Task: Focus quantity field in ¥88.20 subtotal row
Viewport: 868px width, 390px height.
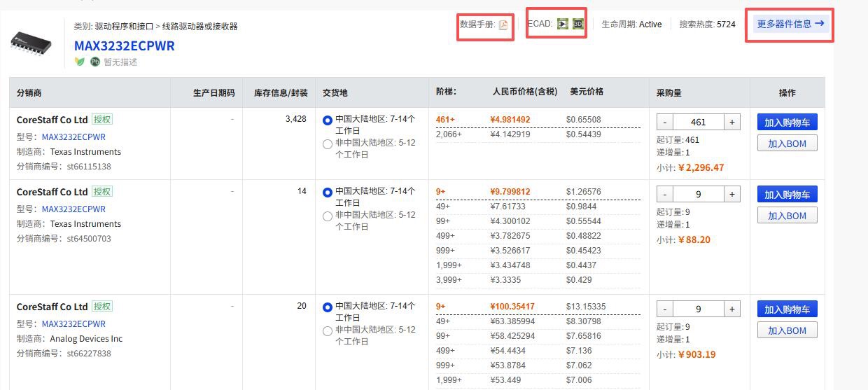Action: (699, 194)
